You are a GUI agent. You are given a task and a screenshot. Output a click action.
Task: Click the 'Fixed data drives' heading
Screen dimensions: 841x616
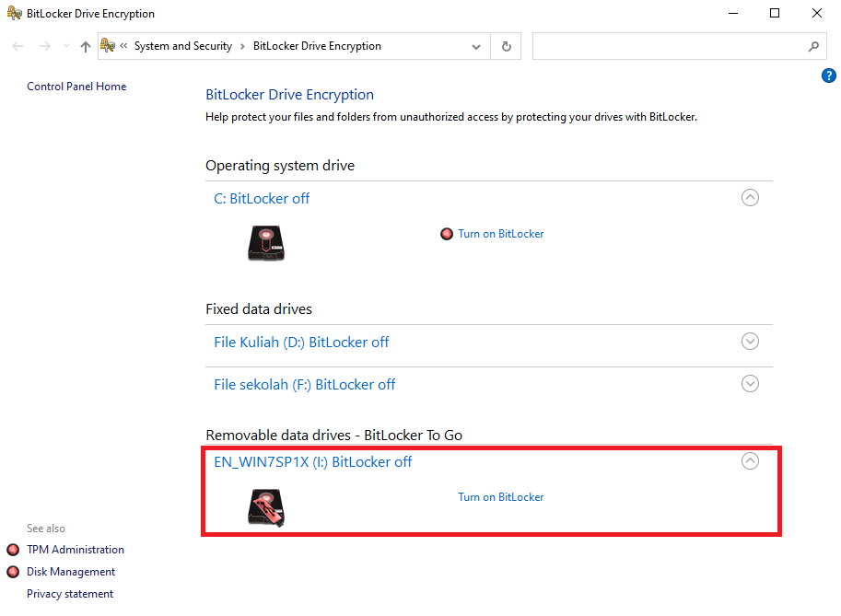click(259, 308)
